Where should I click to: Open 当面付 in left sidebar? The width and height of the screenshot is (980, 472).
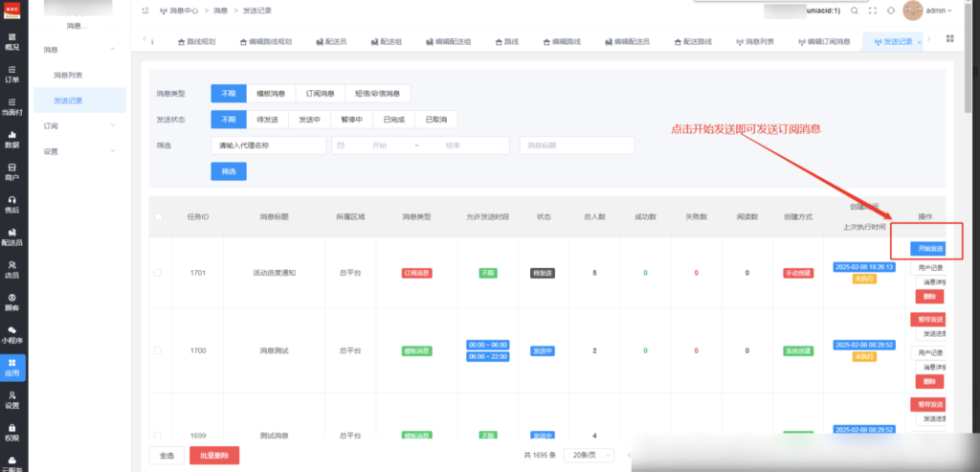(11, 106)
